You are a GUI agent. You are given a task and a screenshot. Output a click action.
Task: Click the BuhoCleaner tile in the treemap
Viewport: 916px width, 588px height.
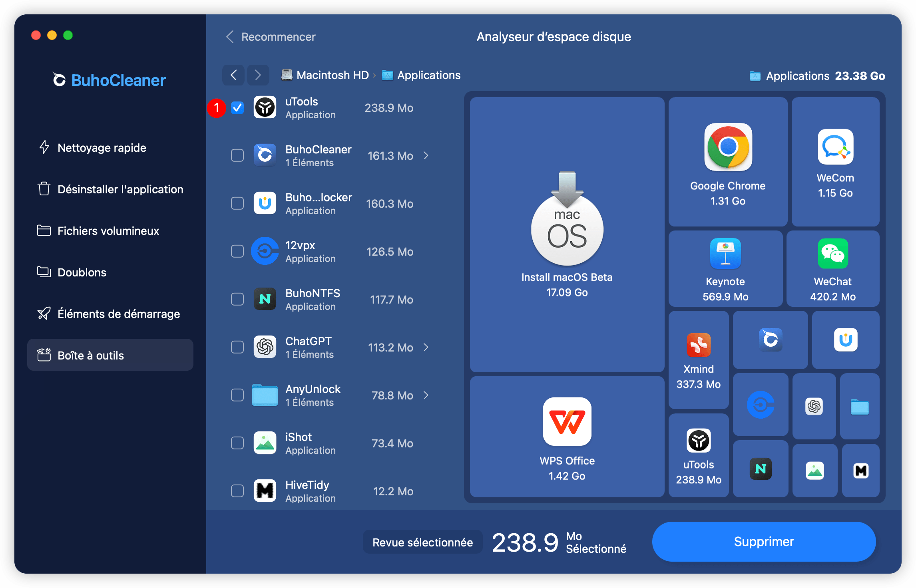(x=771, y=340)
